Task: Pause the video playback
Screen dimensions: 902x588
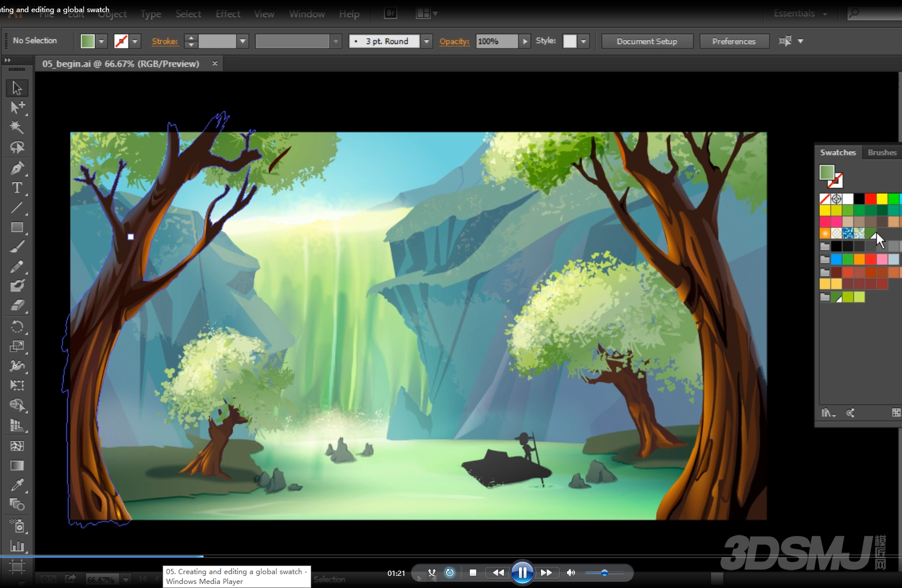Action: point(522,573)
